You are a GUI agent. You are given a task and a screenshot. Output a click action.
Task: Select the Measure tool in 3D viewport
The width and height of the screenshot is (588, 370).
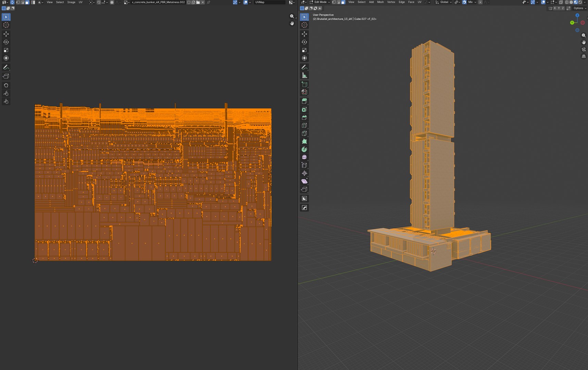pos(304,75)
